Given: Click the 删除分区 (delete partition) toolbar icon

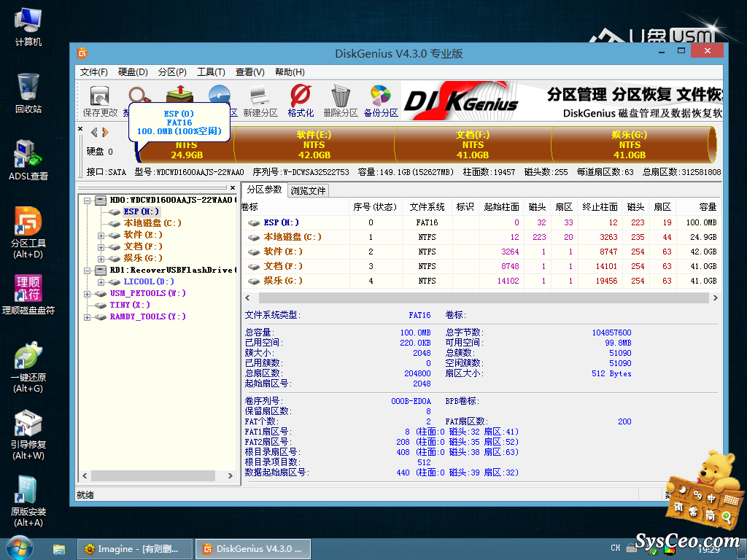Looking at the screenshot, I should (341, 101).
